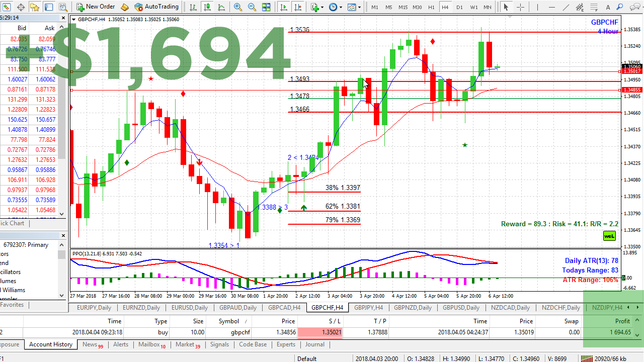Open the chat bubbles icon
The width and height of the screenshot is (644, 362).
tap(636, 7)
